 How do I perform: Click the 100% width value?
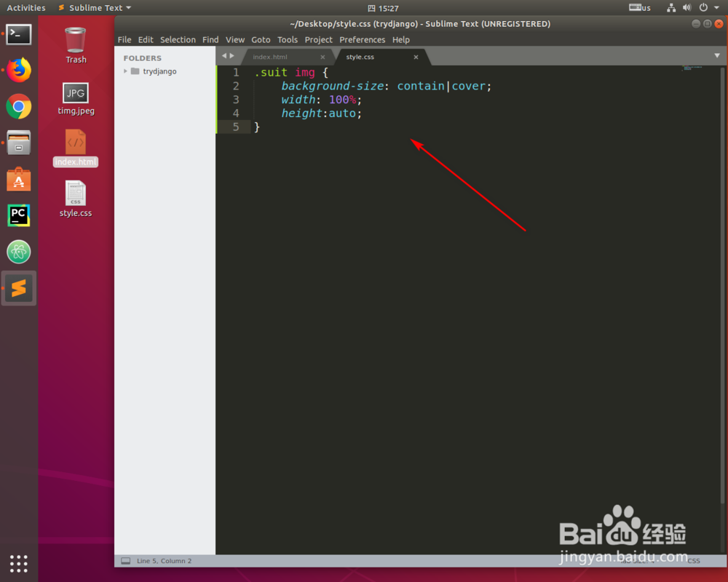pyautogui.click(x=343, y=100)
